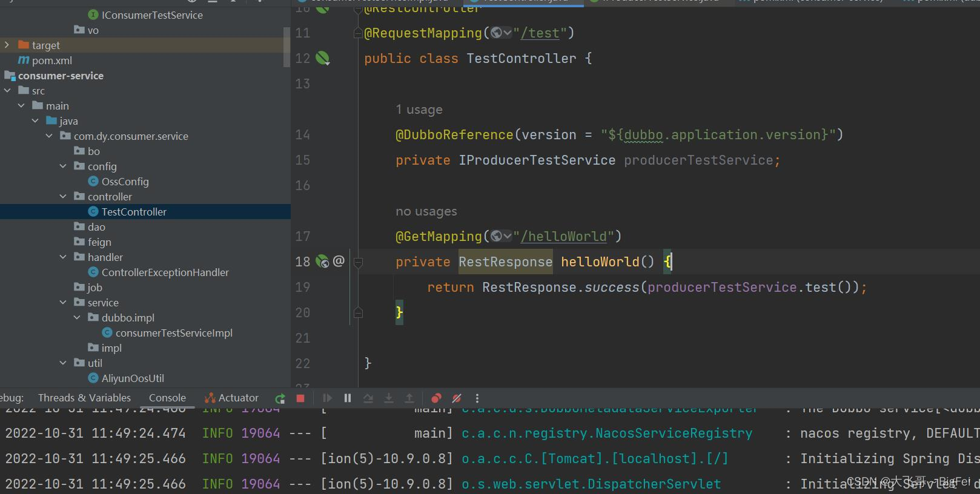
Task: Open the debug toolbar more options menu
Action: (x=477, y=398)
